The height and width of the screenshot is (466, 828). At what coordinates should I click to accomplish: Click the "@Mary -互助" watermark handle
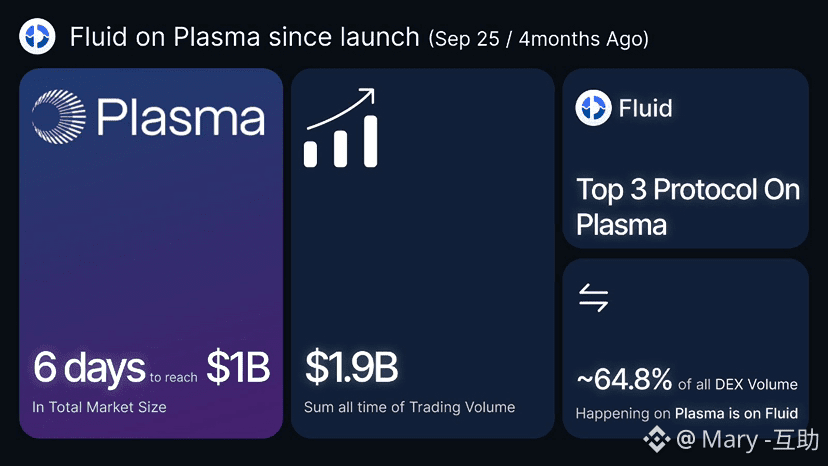(747, 439)
